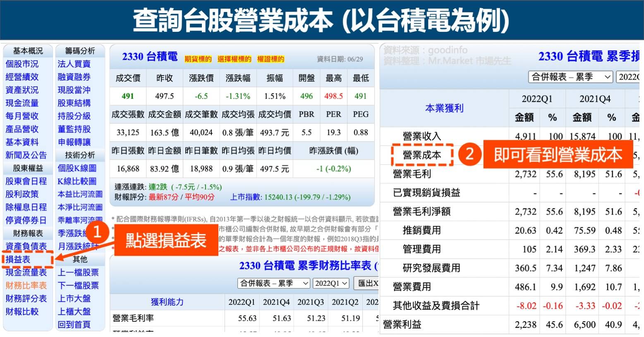Image resolution: width=644 pixels, height=337 pixels.
Task: Select 每月營收 link
Action: [x=22, y=116]
